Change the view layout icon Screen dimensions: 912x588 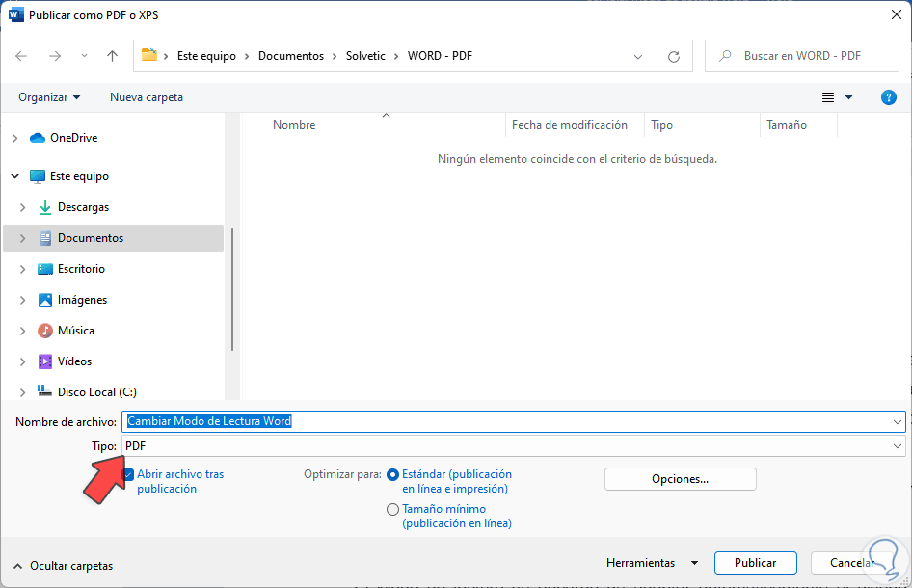click(x=828, y=97)
